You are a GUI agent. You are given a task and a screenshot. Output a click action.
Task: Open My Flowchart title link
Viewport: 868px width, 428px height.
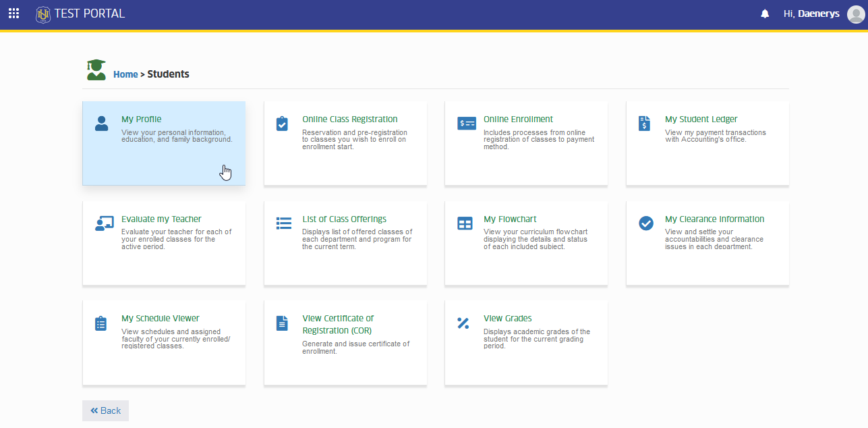[x=510, y=219]
